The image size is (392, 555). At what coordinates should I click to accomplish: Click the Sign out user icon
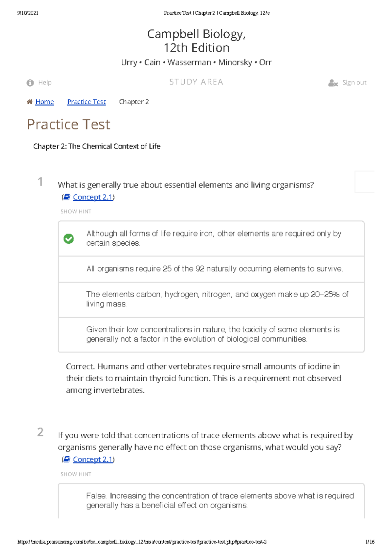333,83
